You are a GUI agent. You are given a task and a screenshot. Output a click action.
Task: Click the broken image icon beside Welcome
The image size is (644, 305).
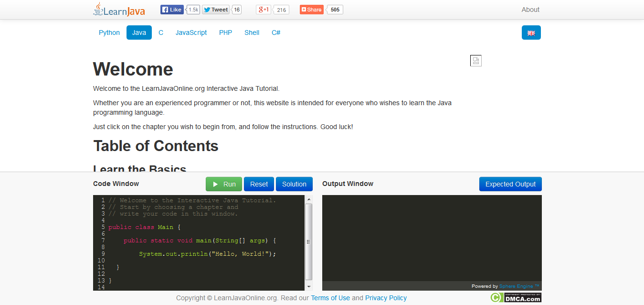coord(475,61)
